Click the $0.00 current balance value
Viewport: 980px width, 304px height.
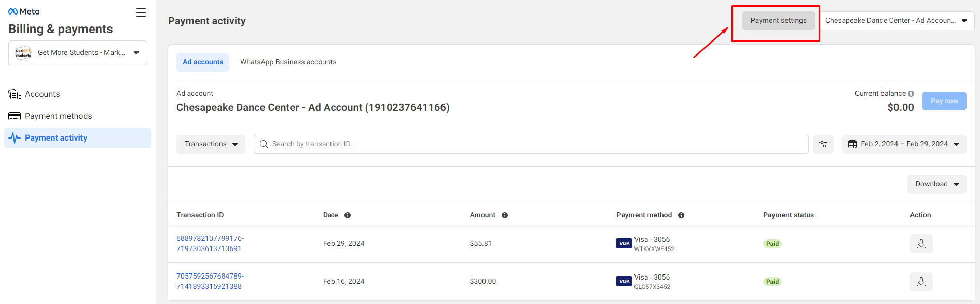(x=901, y=107)
